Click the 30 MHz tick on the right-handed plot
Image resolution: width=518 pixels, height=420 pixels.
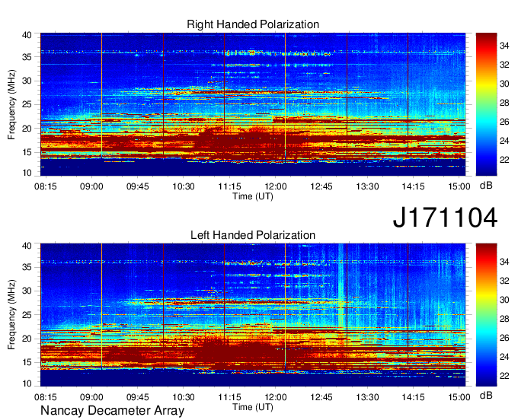(27, 81)
